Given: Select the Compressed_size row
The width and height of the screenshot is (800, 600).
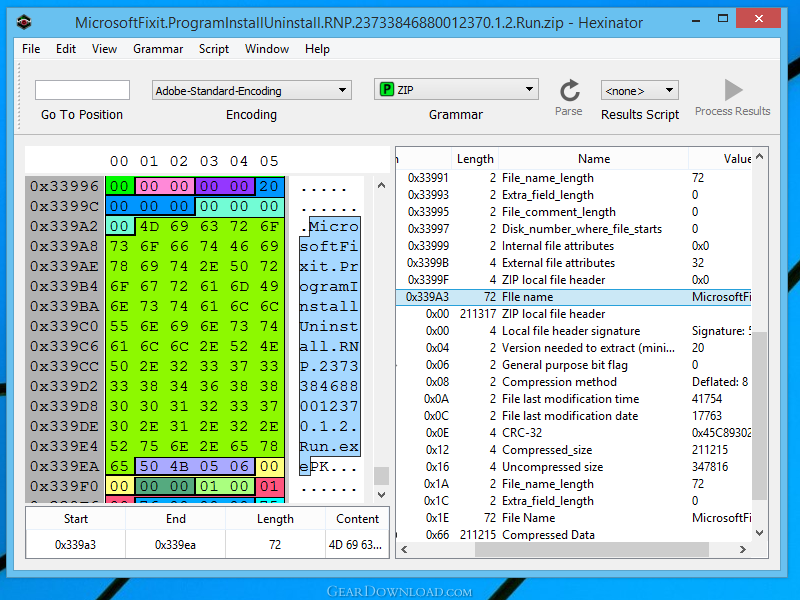Looking at the screenshot, I should [x=573, y=450].
